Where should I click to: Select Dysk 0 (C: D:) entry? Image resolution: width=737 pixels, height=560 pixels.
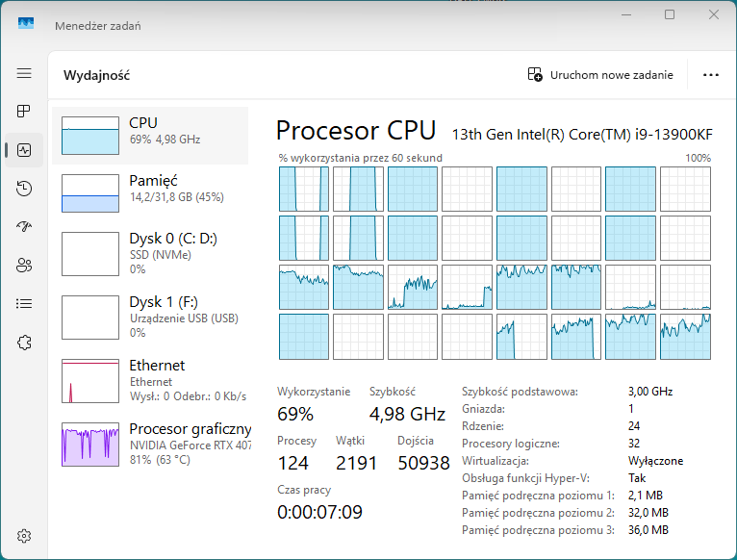[150, 254]
